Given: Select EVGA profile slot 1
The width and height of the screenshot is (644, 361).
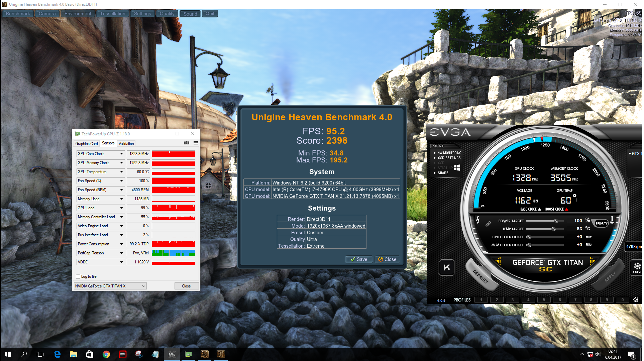Looking at the screenshot, I should click(x=481, y=300).
